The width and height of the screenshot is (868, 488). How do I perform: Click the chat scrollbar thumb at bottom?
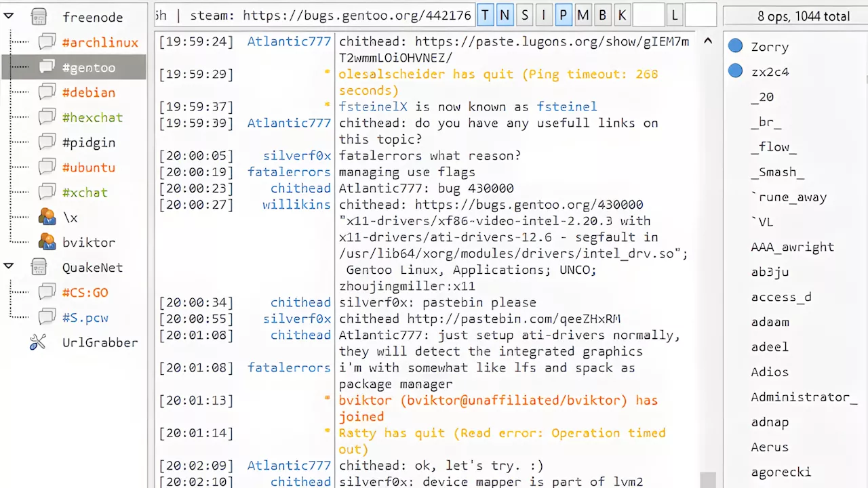708,480
